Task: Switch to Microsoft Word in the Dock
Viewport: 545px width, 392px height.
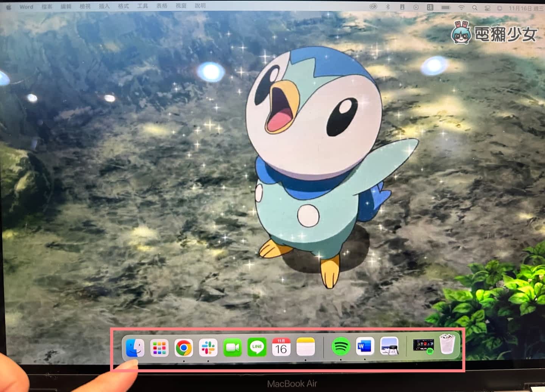Action: tap(365, 346)
